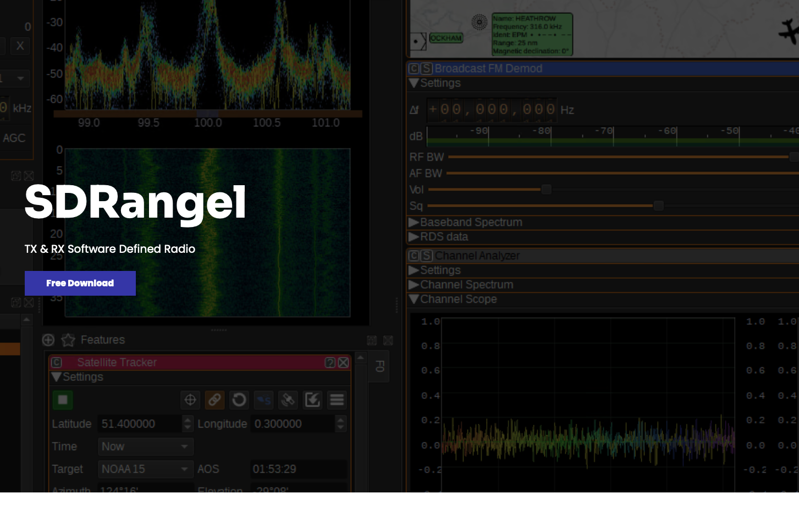
Task: Click the add feature plus icon
Action: coord(48,340)
